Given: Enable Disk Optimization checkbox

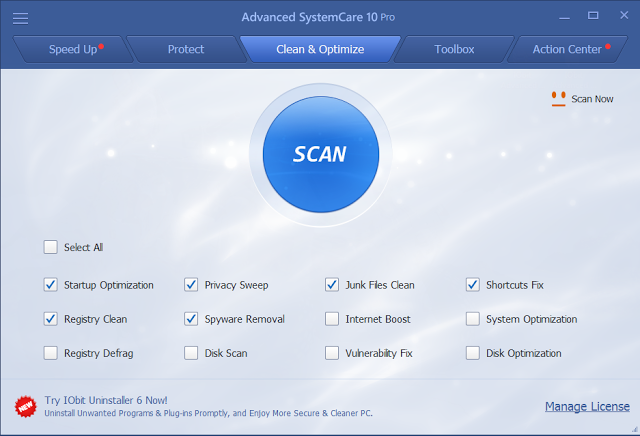Looking at the screenshot, I should point(473,353).
